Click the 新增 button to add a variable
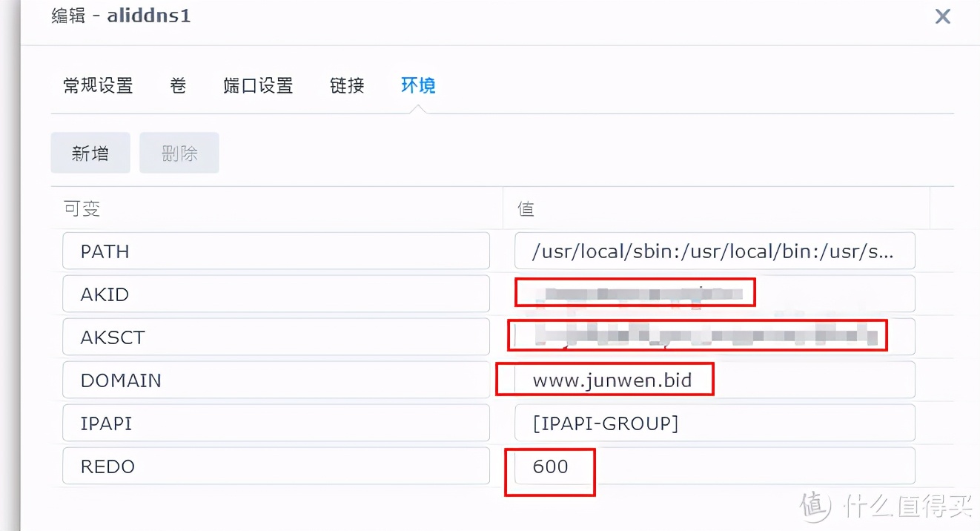Viewport: 980px width, 531px height. click(x=90, y=152)
